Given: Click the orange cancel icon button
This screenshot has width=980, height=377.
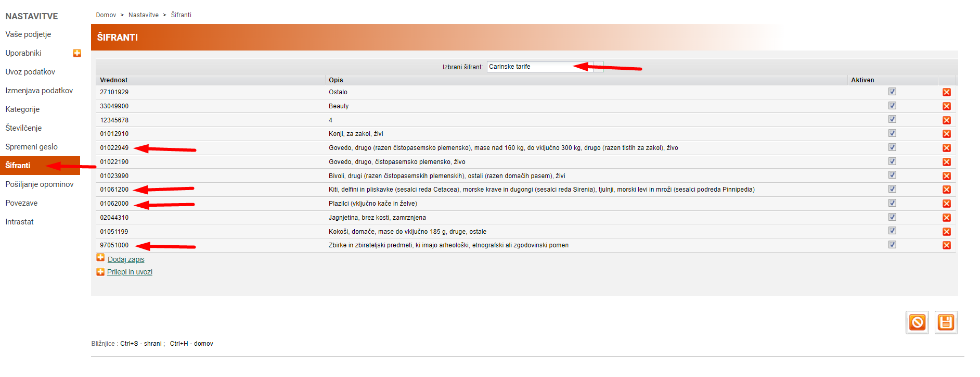Looking at the screenshot, I should [917, 323].
